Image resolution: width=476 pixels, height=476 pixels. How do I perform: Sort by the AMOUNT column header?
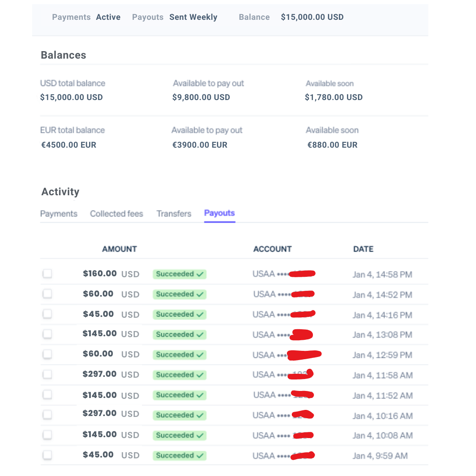119,249
